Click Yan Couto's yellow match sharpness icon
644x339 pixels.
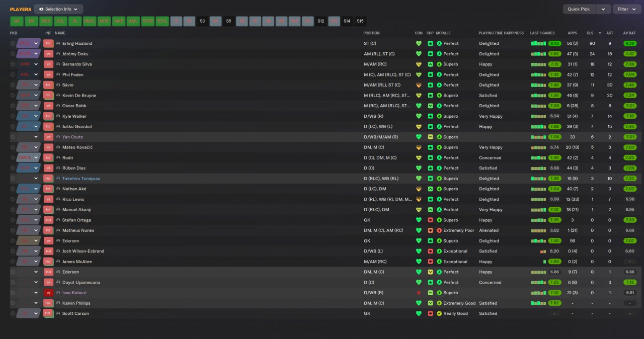(430, 137)
